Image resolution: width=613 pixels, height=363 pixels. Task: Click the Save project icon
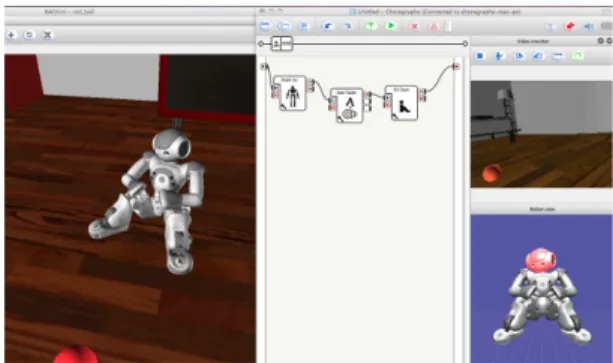(x=303, y=26)
